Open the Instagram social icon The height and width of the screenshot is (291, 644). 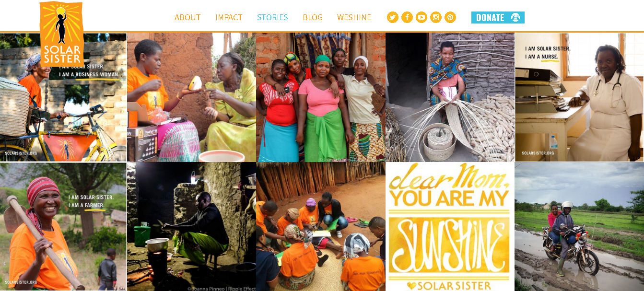tap(436, 17)
